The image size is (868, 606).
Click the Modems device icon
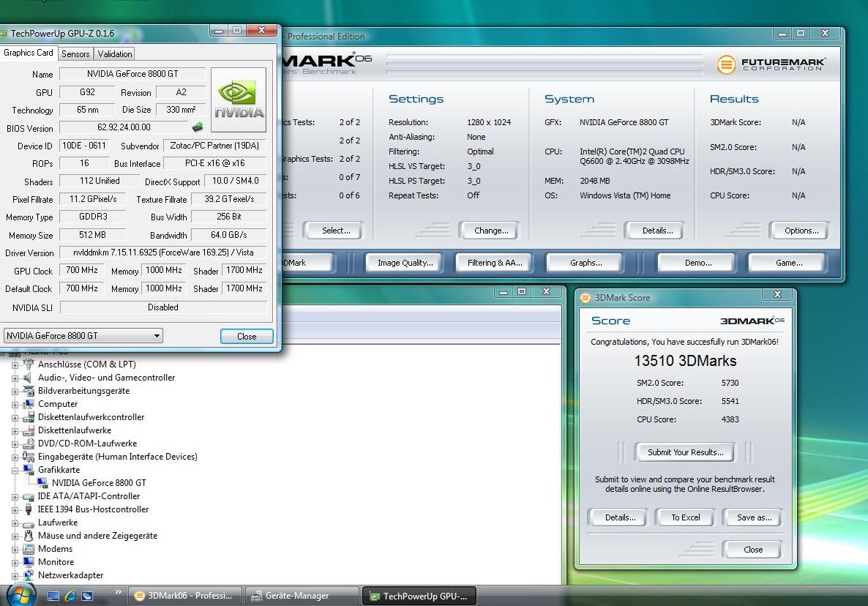(29, 549)
